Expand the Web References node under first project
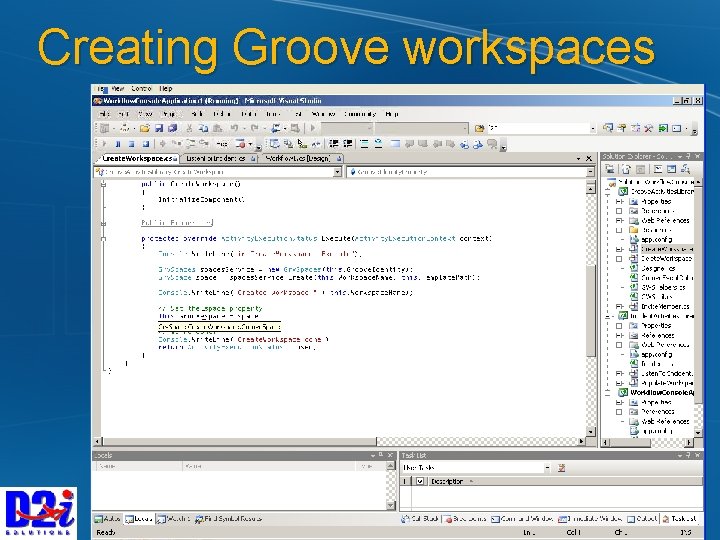 click(619, 220)
